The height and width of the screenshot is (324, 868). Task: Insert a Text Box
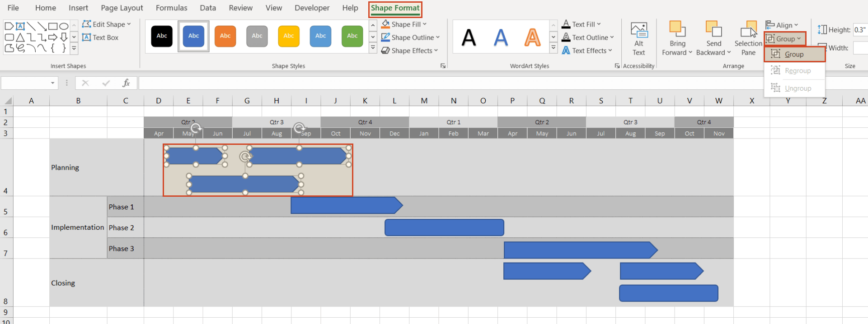pos(100,37)
